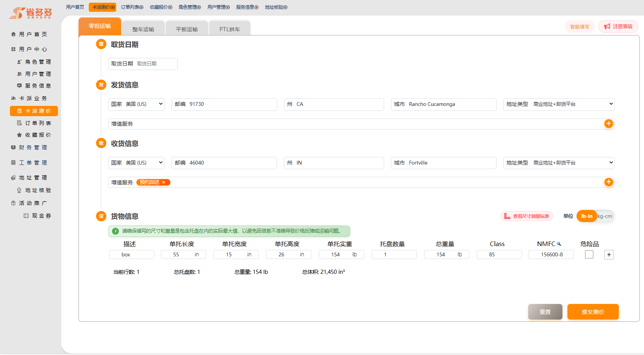
Task: Open 地址核验 in the sidebar
Action: point(37,190)
